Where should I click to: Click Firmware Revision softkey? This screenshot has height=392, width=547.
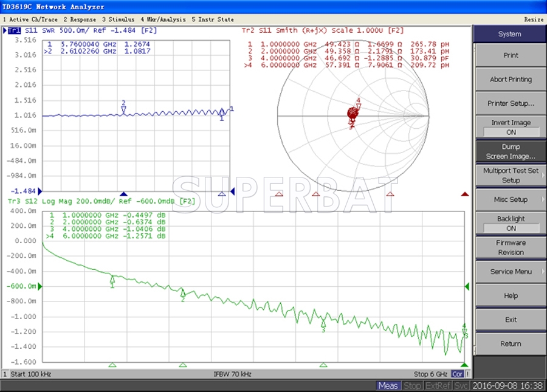pos(511,247)
